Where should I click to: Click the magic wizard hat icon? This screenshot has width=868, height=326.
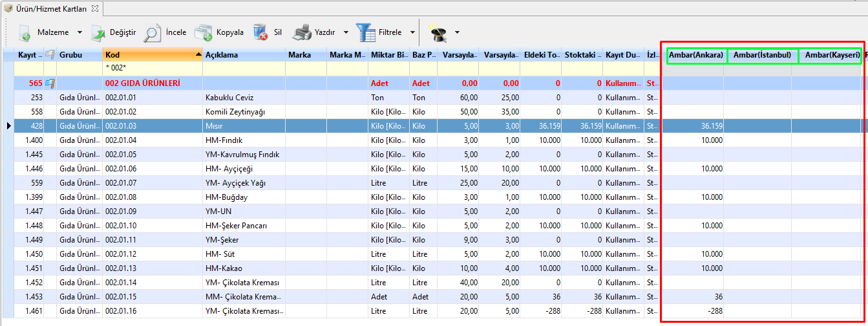pyautogui.click(x=439, y=32)
